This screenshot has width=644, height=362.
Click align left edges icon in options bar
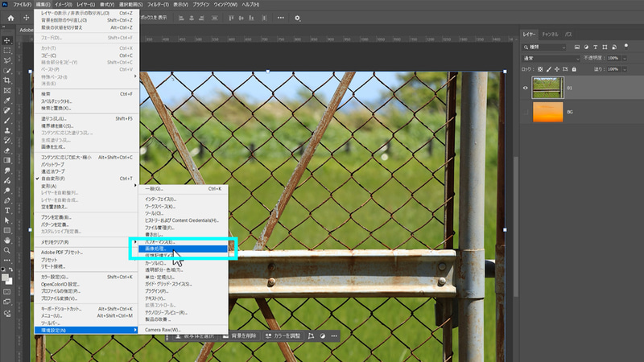[181, 18]
